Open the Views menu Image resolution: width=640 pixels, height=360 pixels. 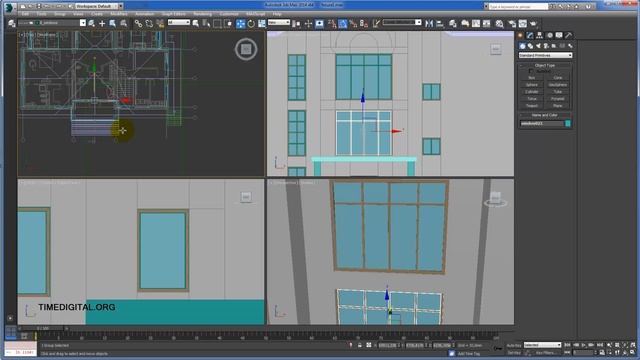click(78, 14)
